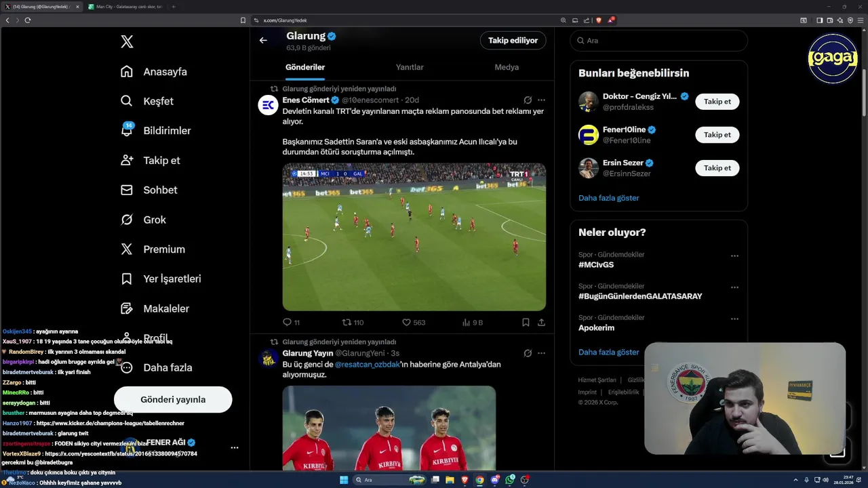Open Discord from the taskbar
868x488 pixels.
pyautogui.click(x=495, y=480)
